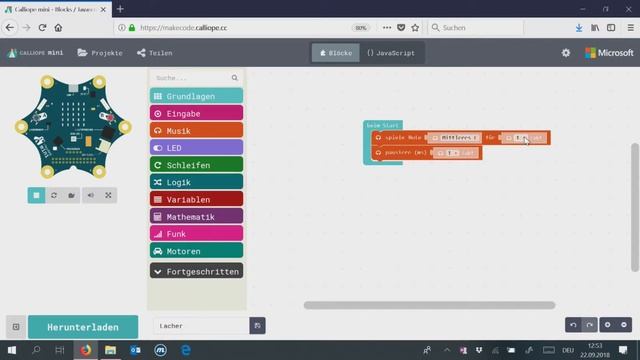Zoom in the block workspace
This screenshot has height=360, width=640.
pyautogui.click(x=607, y=325)
